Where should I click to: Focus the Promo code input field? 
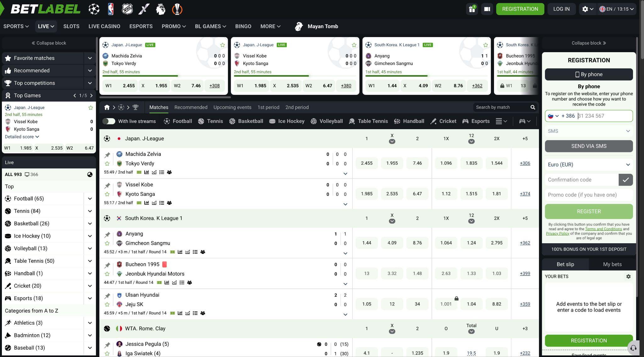(589, 195)
